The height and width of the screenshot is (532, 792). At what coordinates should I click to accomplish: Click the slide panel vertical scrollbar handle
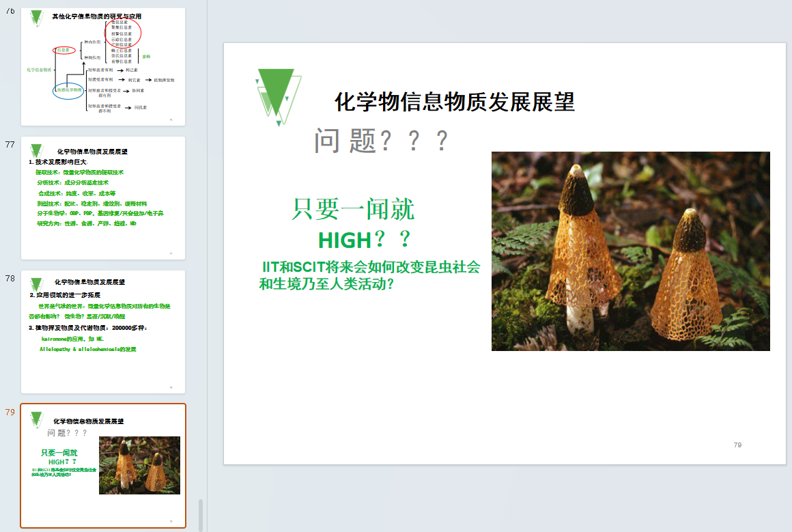(x=201, y=515)
